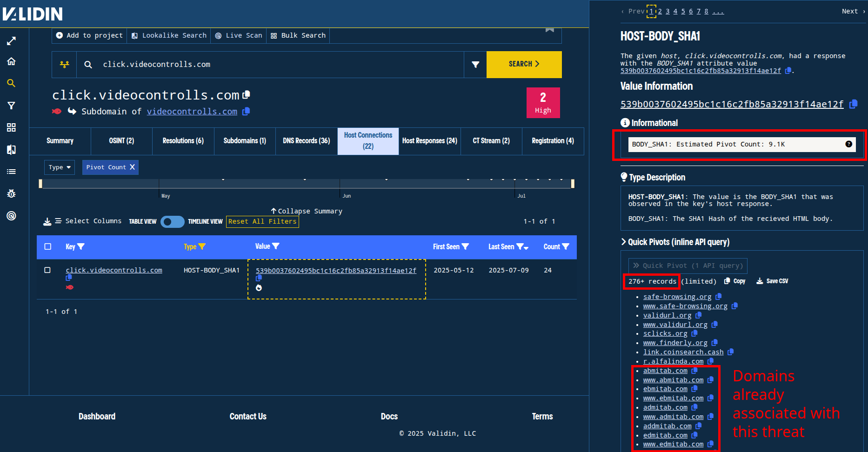The width and height of the screenshot is (868, 452).
Task: Open Key column filter
Action: click(x=81, y=247)
